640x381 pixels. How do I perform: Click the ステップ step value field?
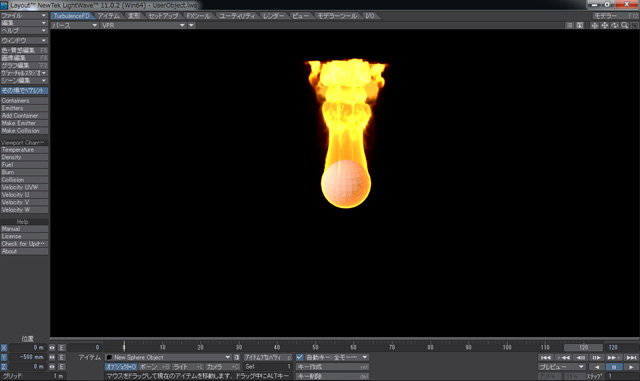click(623, 376)
